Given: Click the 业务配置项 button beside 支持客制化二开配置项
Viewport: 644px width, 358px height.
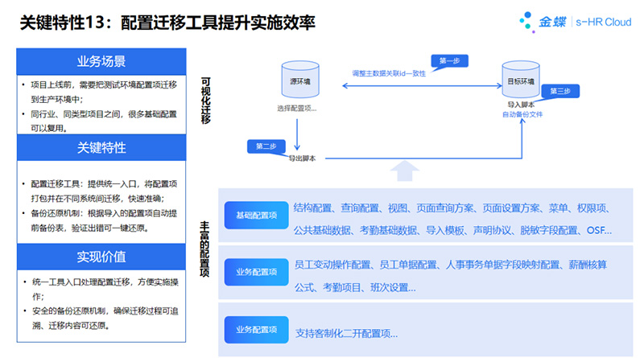Looking at the screenshot, I should 256,329.
